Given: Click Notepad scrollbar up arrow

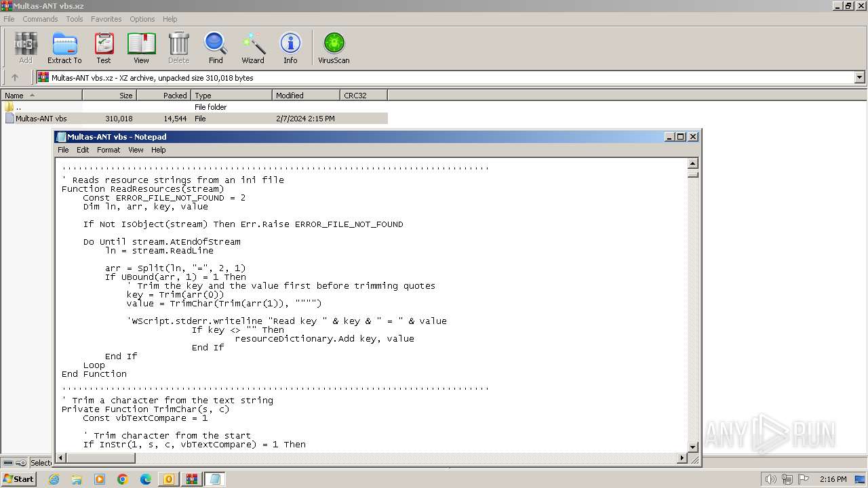Looking at the screenshot, I should pos(693,163).
